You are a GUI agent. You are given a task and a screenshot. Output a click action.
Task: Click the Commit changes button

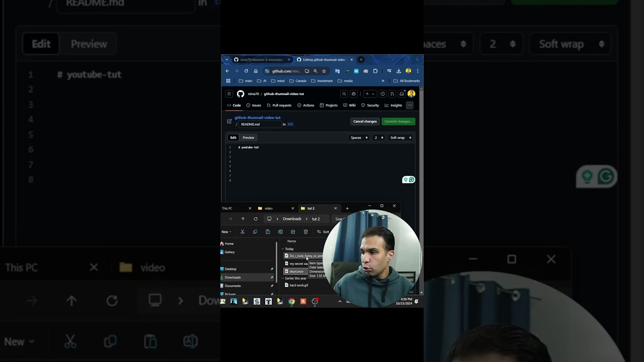(x=398, y=121)
